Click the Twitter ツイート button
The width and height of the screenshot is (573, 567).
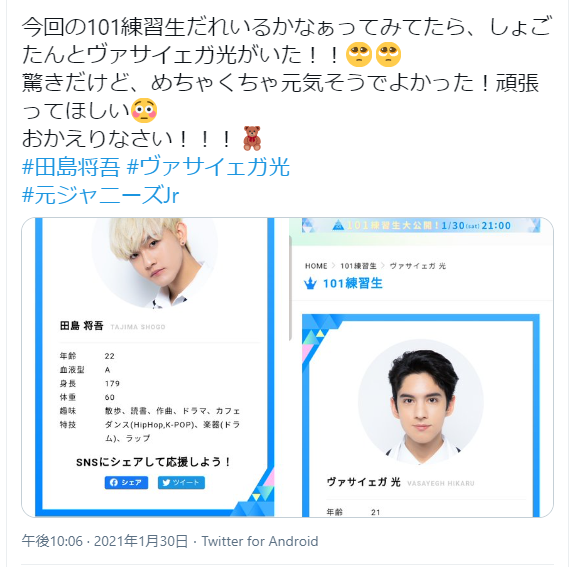coord(181,483)
